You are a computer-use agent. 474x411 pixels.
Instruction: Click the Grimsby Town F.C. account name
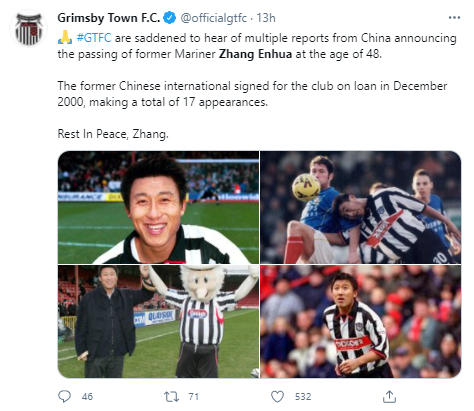coord(109,18)
